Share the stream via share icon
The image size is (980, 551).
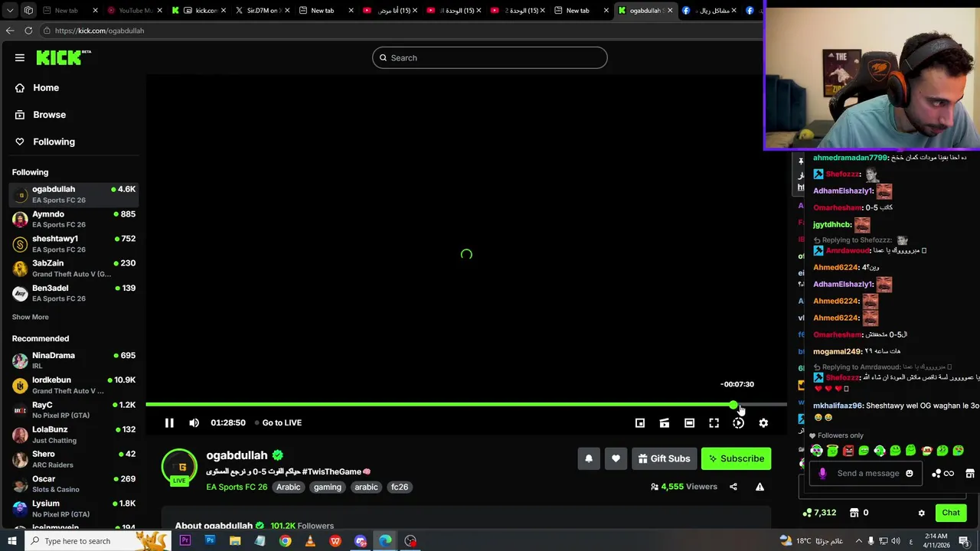[x=733, y=487]
